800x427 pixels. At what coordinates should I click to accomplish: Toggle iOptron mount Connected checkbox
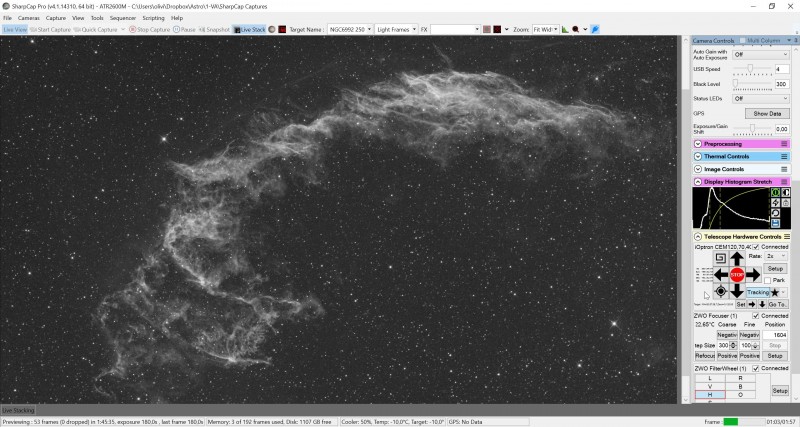756,247
